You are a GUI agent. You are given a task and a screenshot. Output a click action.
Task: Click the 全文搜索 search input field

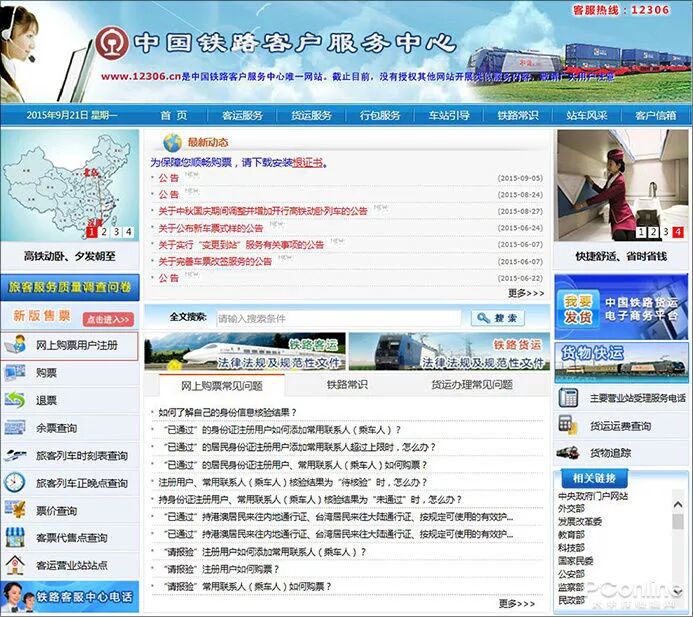tap(337, 317)
